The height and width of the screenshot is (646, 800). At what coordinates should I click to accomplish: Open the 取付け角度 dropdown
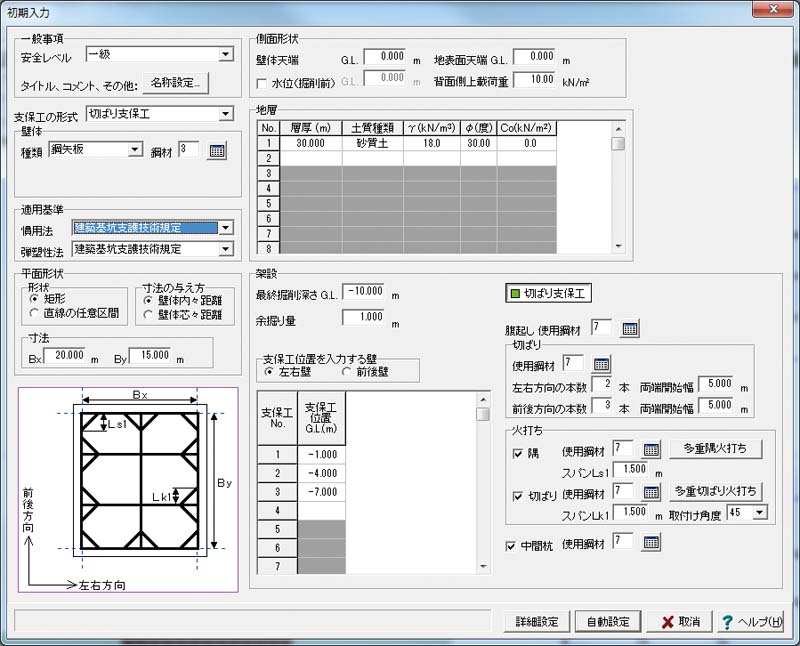(x=760, y=513)
